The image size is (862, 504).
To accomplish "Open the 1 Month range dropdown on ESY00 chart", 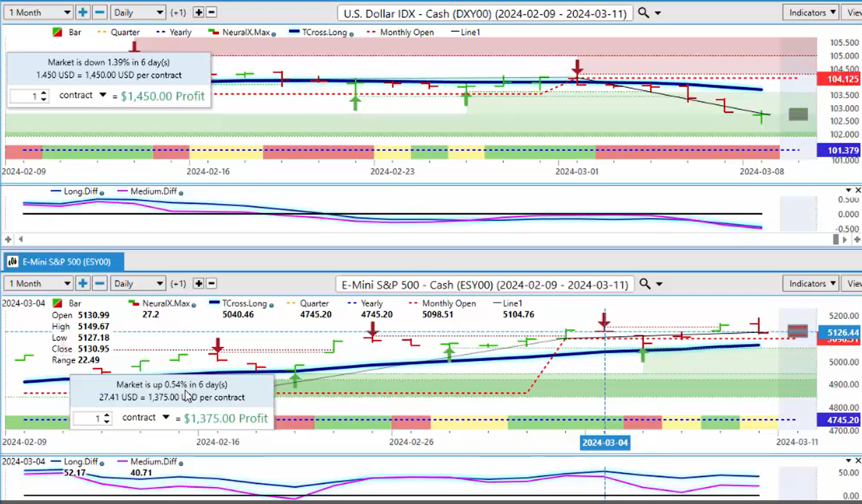I will click(38, 283).
